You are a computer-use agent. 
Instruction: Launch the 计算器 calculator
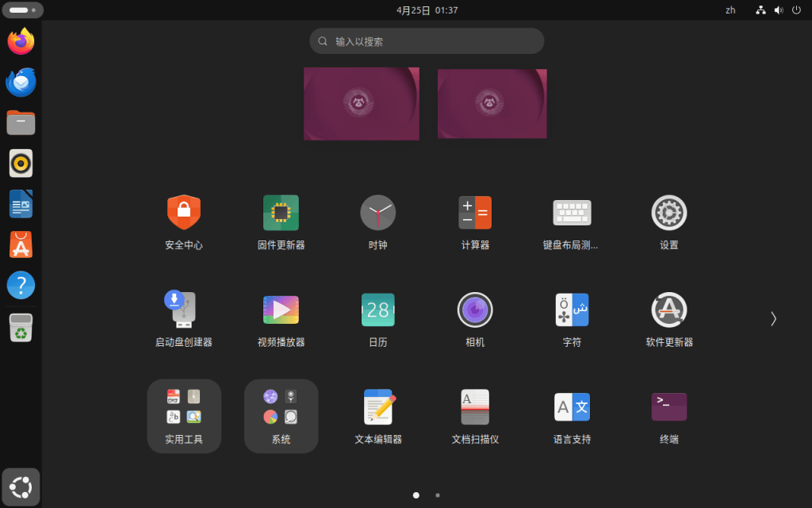point(475,222)
